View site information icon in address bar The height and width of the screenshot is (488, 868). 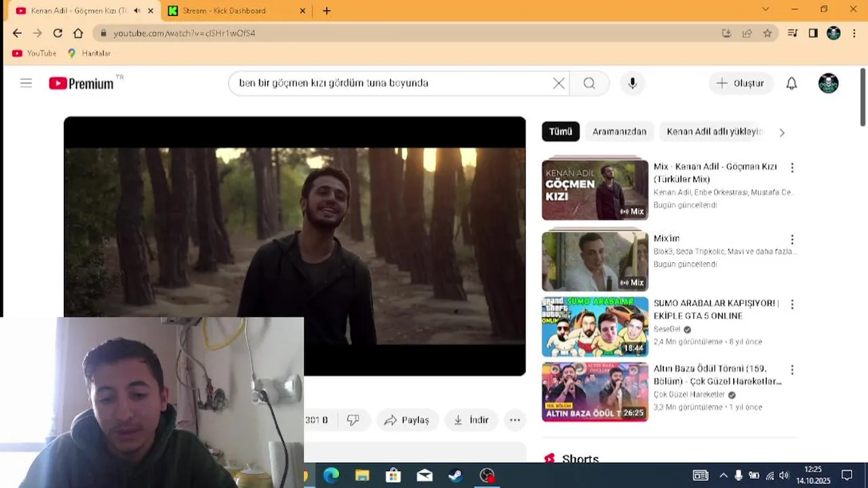tap(103, 33)
